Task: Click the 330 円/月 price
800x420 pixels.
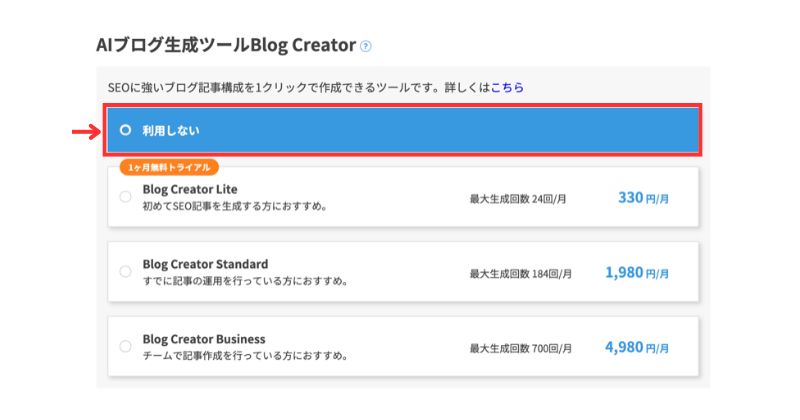Action: 643,197
